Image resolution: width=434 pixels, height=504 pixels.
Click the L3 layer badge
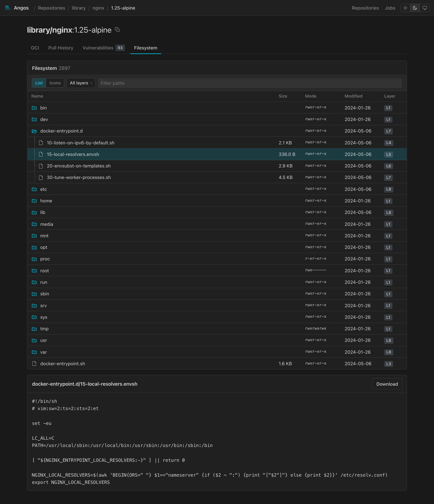coord(388,364)
